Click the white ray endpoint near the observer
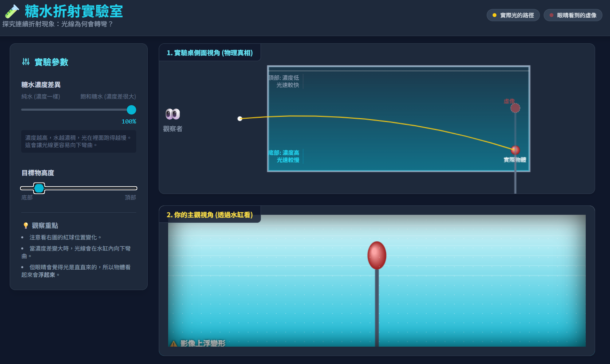Viewport: 610px width, 364px height. click(x=240, y=119)
